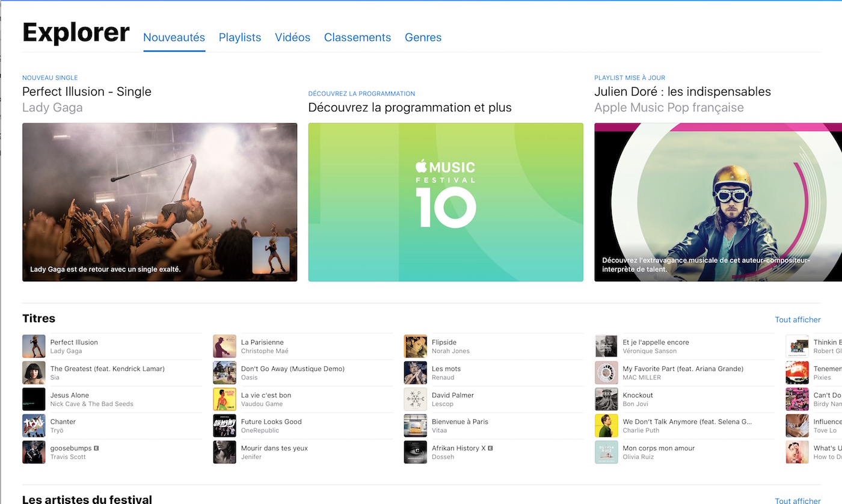Click 'Tout afficher' beside the Titres heading
The width and height of the screenshot is (842, 504).
pyautogui.click(x=797, y=320)
